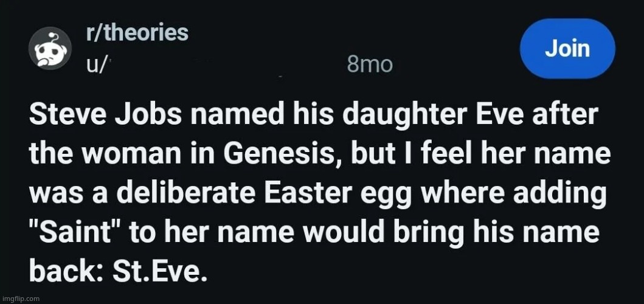
Task: Click the 8mo post timestamp
Action: tap(369, 63)
